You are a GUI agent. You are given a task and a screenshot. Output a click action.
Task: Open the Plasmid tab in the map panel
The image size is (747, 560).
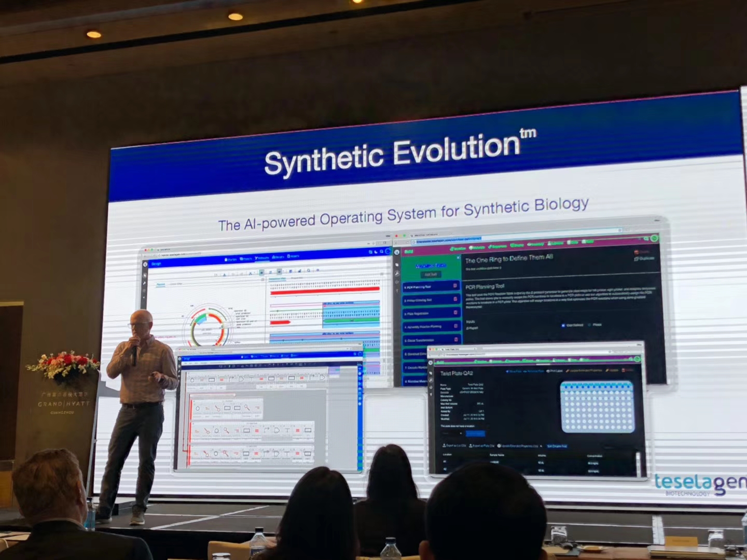coord(161,284)
